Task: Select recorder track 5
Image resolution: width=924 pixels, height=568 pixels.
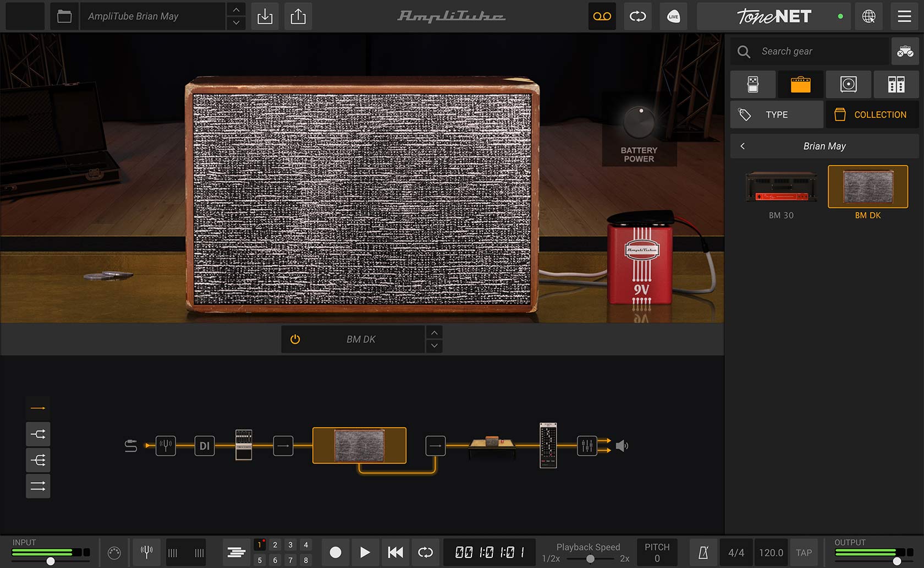Action: (260, 560)
